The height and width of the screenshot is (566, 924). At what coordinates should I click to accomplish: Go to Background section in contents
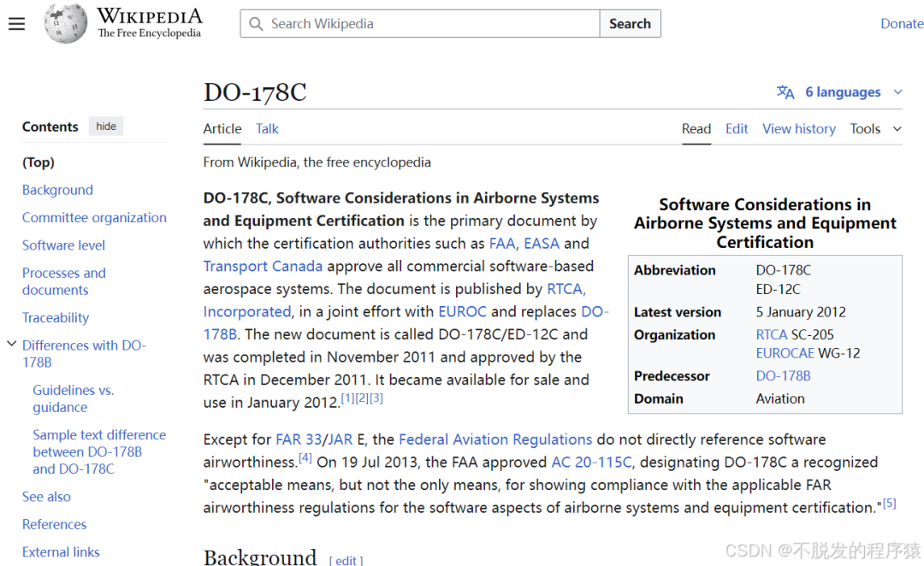pyautogui.click(x=58, y=190)
